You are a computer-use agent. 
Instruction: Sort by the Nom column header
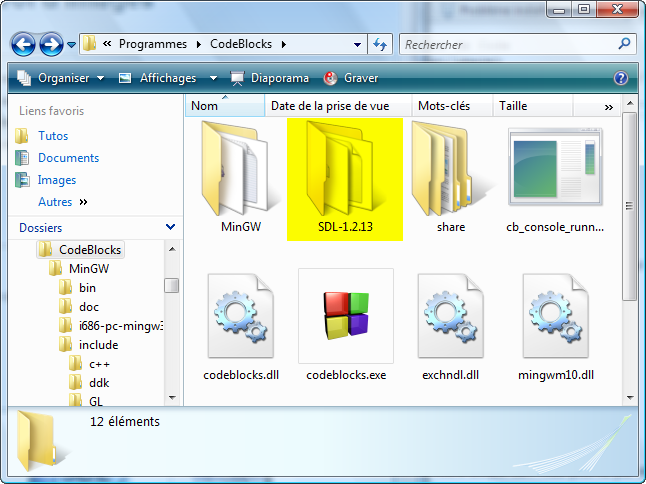225,106
